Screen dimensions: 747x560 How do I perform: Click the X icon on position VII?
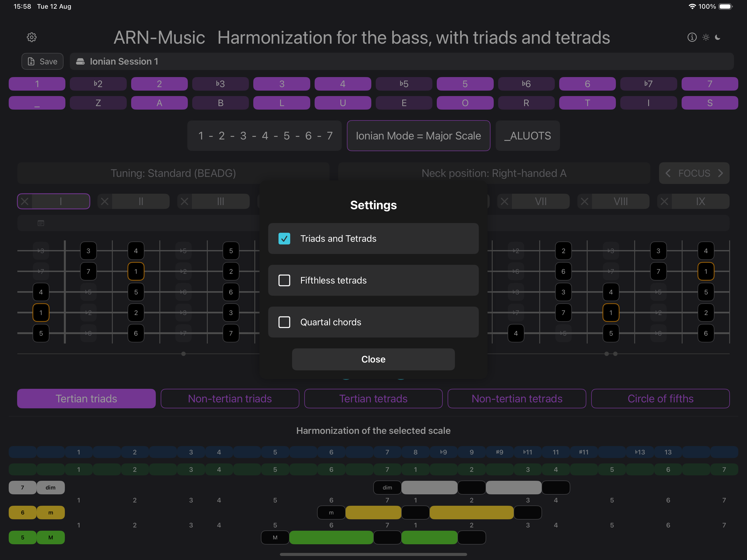[505, 202]
